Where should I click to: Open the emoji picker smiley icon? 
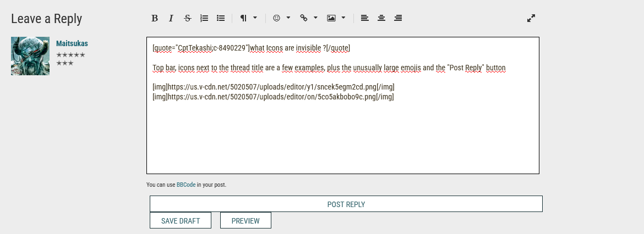277,18
